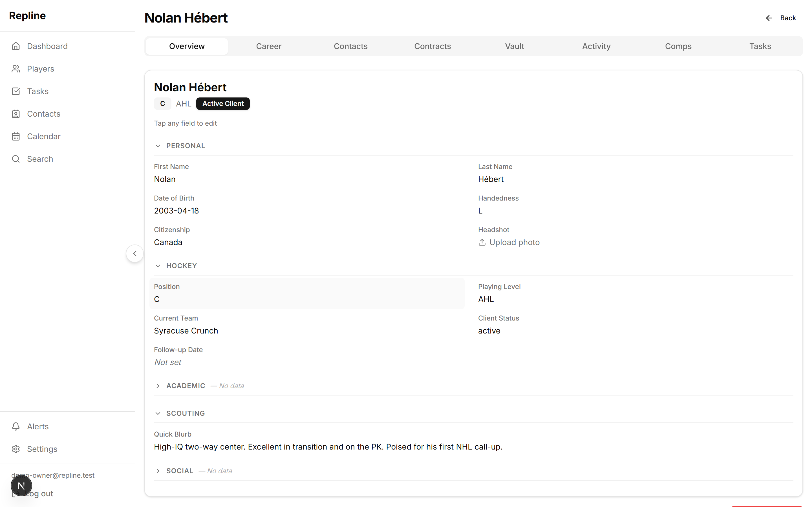Screen dimensions: 812x507
Task: Select the Players sidebar icon
Action: pyautogui.click(x=16, y=69)
